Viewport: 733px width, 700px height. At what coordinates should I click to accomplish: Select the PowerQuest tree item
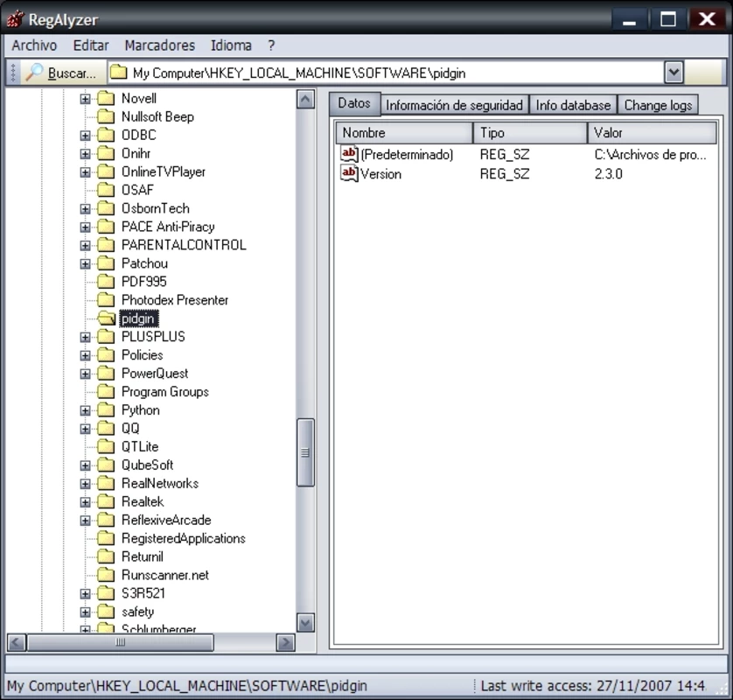155,373
